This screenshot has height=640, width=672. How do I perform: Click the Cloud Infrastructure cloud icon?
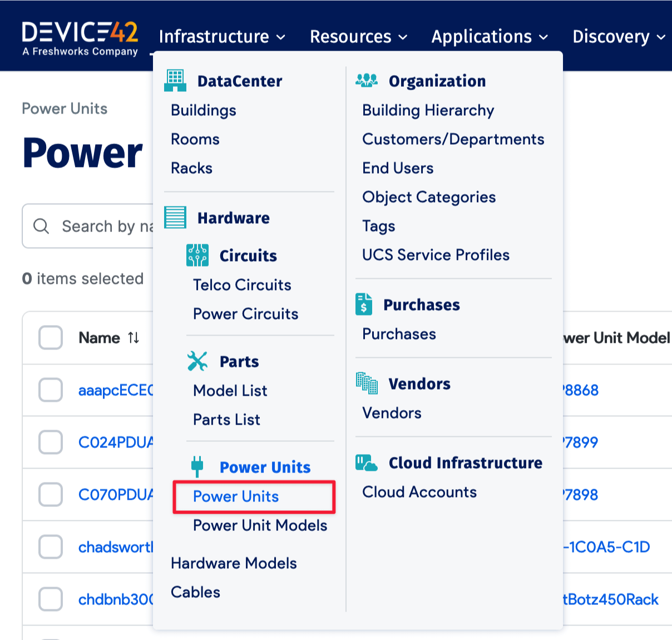(x=367, y=462)
